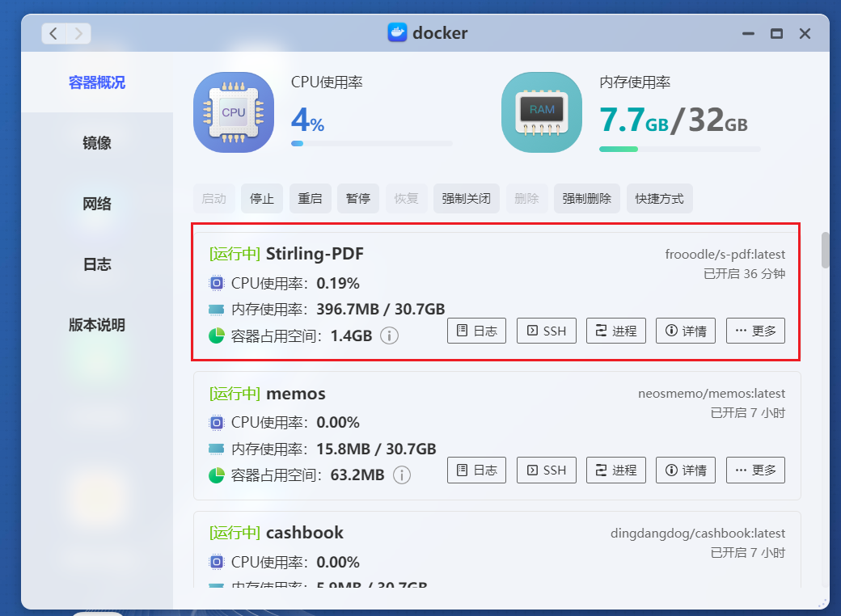The image size is (841, 616).
Task: Maximize the docker window
Action: (776, 33)
